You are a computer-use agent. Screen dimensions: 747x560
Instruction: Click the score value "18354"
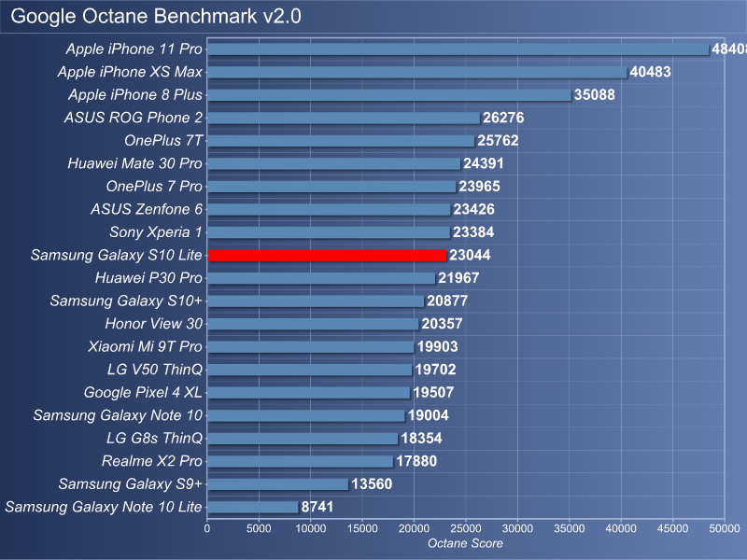(x=422, y=438)
